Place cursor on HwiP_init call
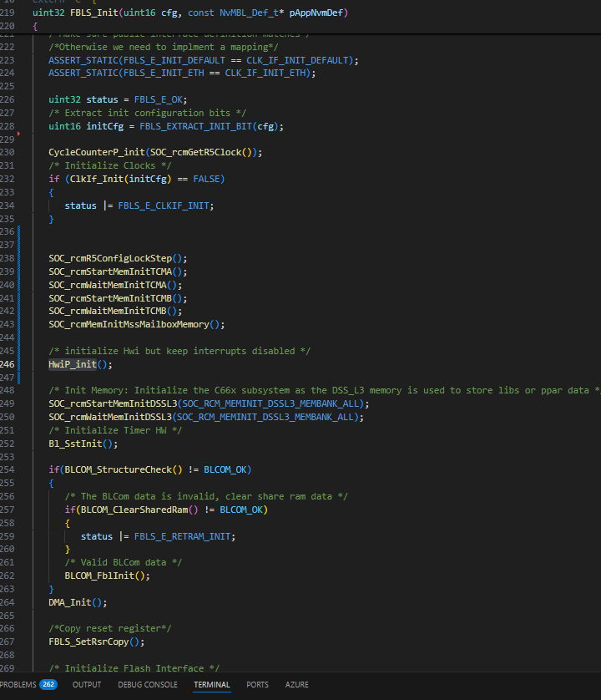Viewport: 601px width, 700px height. click(x=73, y=364)
